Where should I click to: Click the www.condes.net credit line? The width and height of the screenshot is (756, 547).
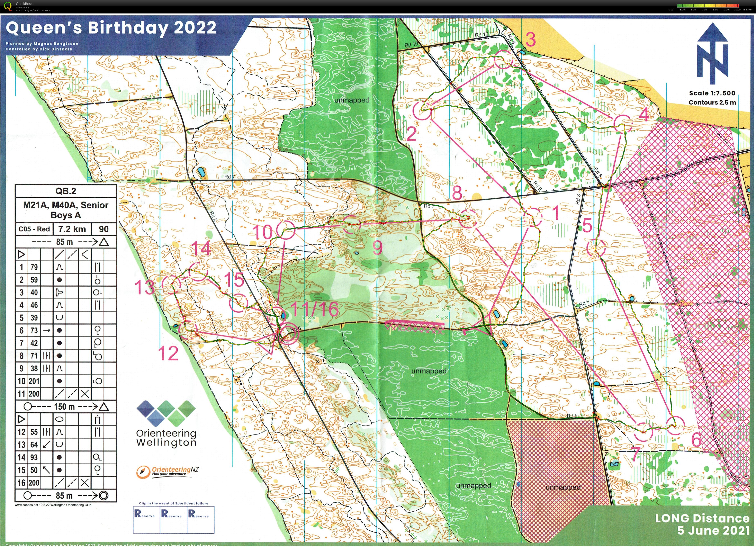[x=53, y=505]
